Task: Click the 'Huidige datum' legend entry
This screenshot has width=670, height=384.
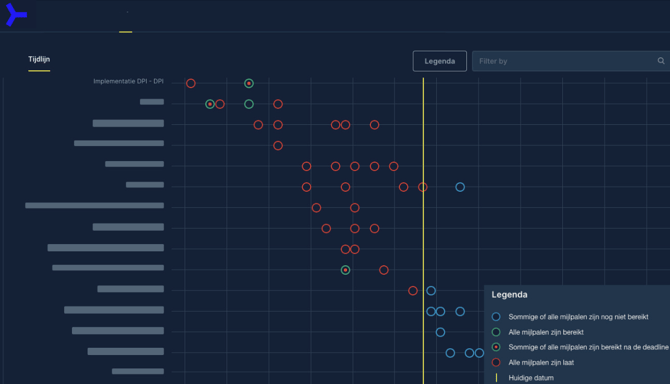Action: [x=531, y=378]
